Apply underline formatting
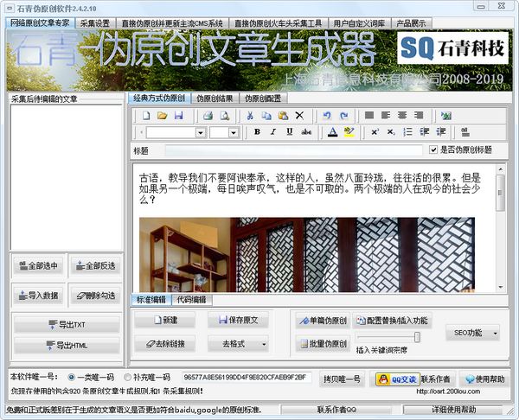The height and width of the screenshot is (420, 519). point(290,131)
